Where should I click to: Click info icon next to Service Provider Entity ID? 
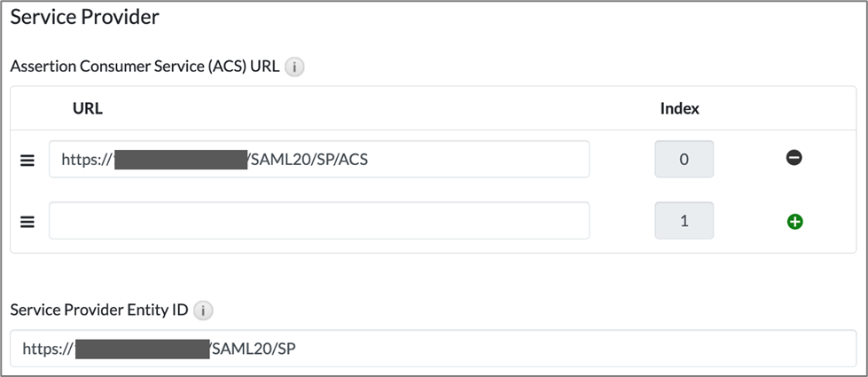(x=203, y=310)
